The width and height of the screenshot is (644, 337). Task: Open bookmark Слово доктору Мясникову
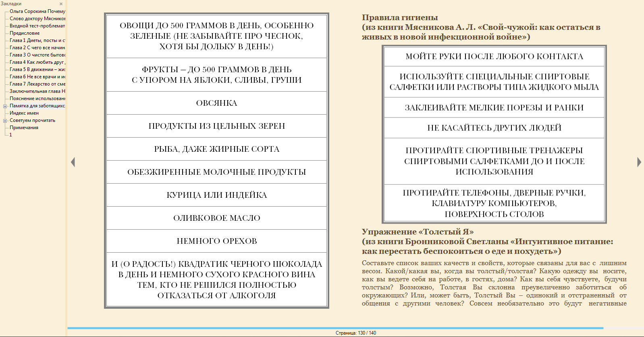point(37,19)
